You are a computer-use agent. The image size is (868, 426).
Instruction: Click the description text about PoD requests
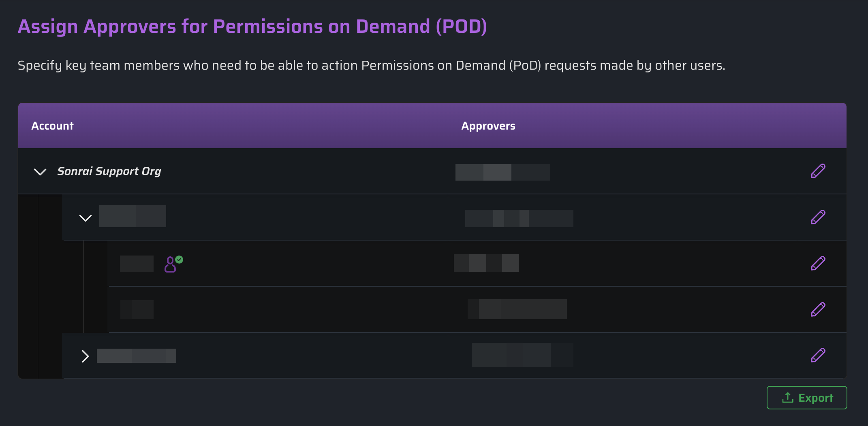pos(371,65)
